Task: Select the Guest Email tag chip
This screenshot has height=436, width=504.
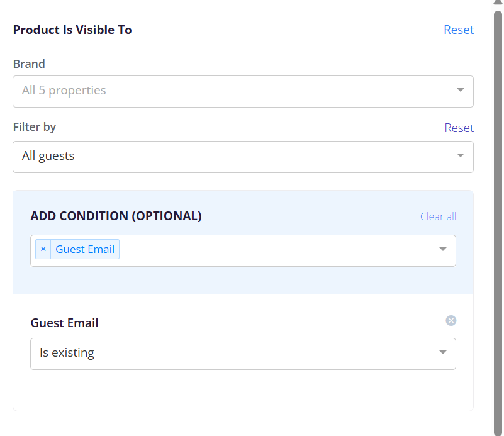Action: coord(85,249)
